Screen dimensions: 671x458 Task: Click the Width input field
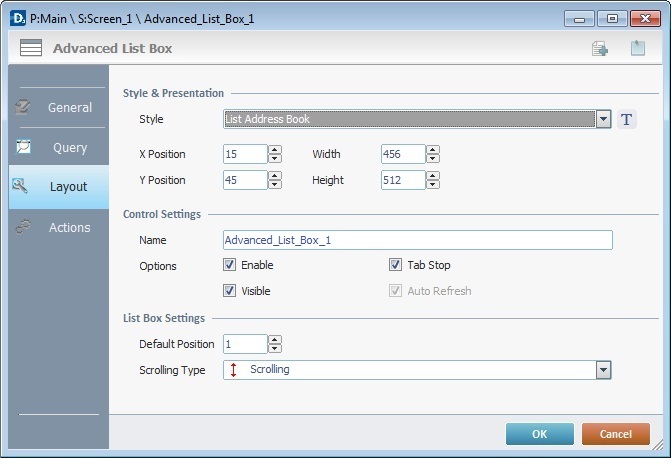tap(404, 154)
